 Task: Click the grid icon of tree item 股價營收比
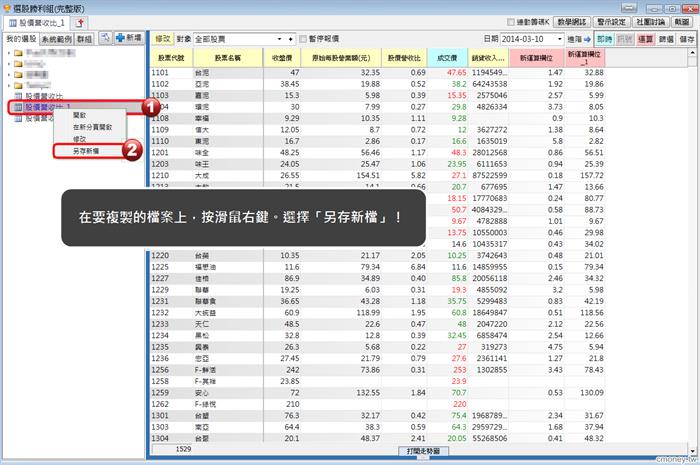click(18, 96)
